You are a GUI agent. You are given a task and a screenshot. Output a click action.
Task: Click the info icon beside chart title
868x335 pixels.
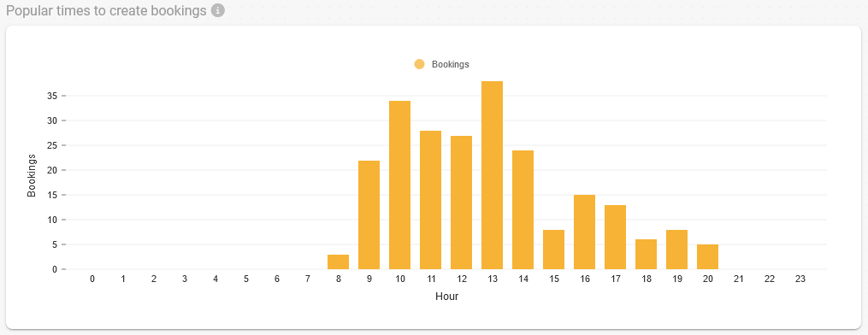(218, 10)
